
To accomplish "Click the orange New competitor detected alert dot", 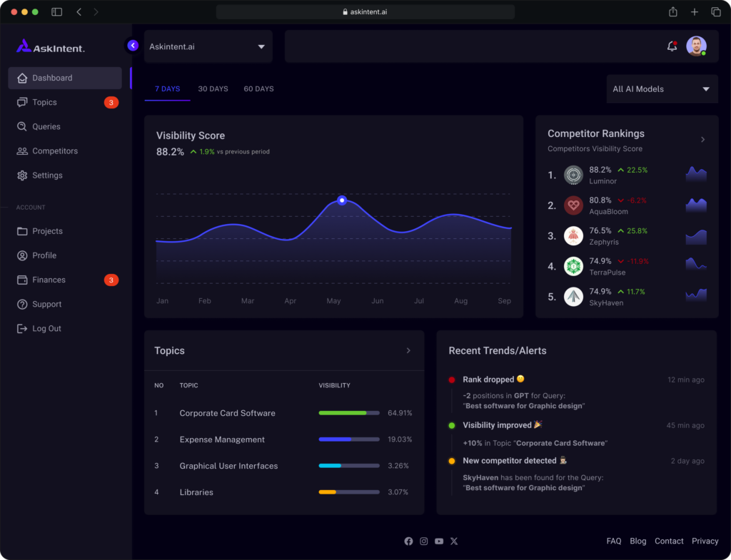I will (451, 462).
